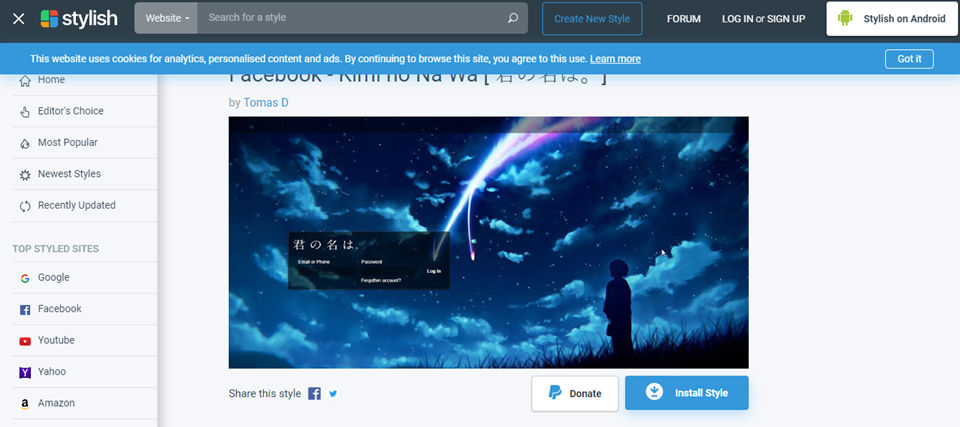Open the LOG IN link
This screenshot has width=960, height=427.
(x=737, y=19)
